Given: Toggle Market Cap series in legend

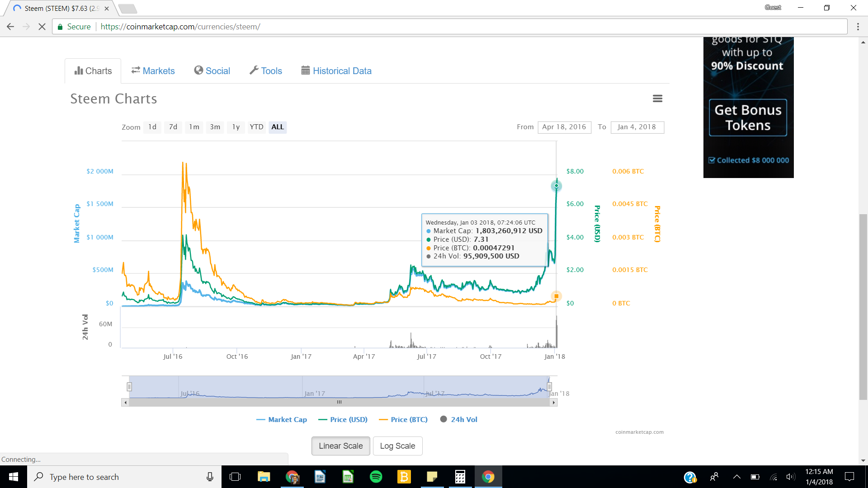Looking at the screenshot, I should pyautogui.click(x=281, y=419).
